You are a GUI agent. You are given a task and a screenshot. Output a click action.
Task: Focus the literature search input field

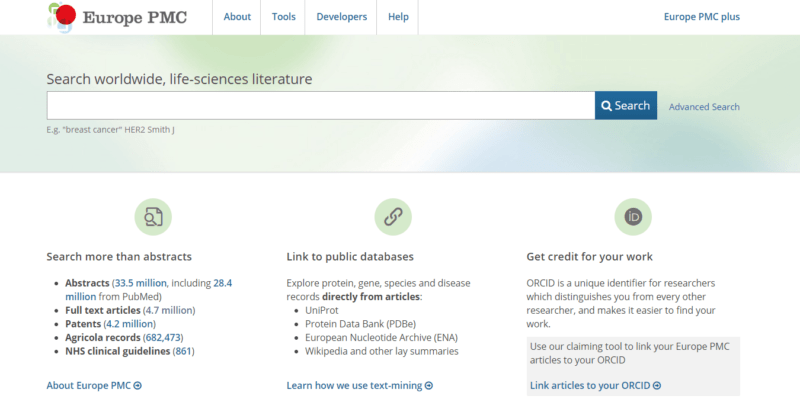tap(321, 106)
